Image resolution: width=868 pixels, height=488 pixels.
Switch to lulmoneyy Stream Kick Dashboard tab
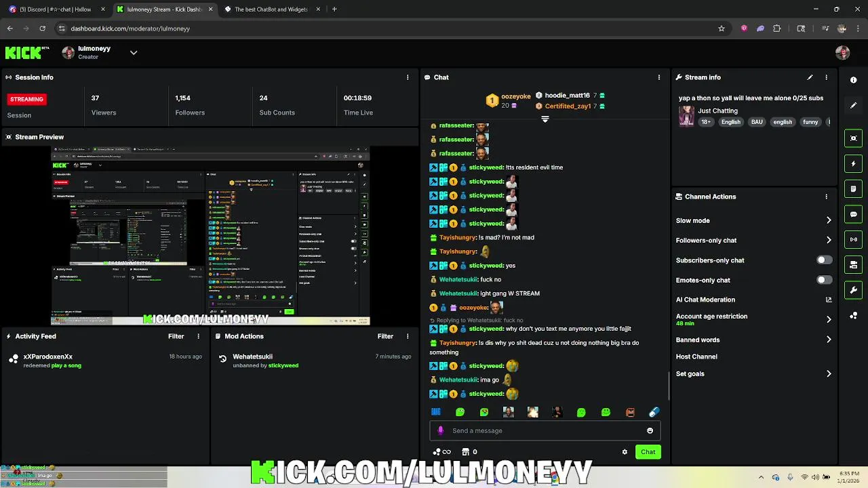pos(163,9)
